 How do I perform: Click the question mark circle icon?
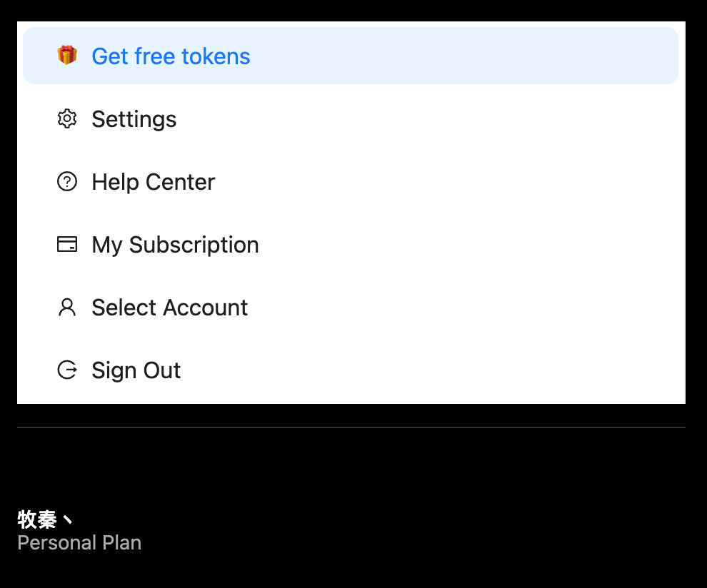coord(67,182)
